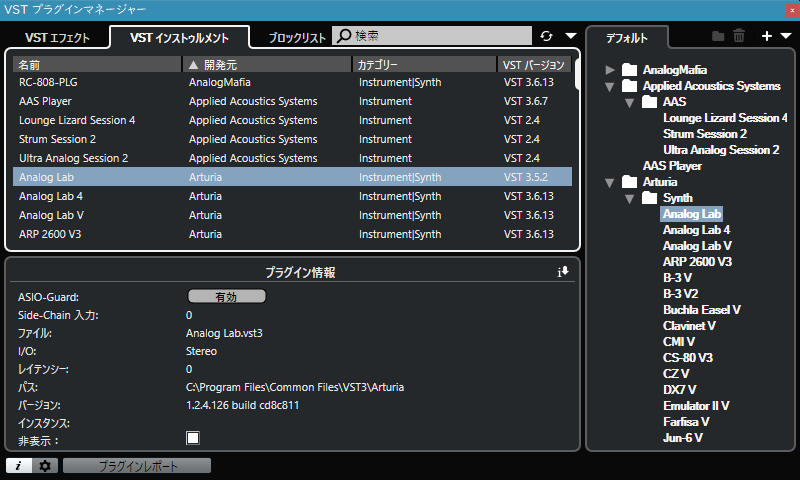The image size is (800, 480).
Task: Switch to the VST エフェクト tab
Action: (57, 38)
